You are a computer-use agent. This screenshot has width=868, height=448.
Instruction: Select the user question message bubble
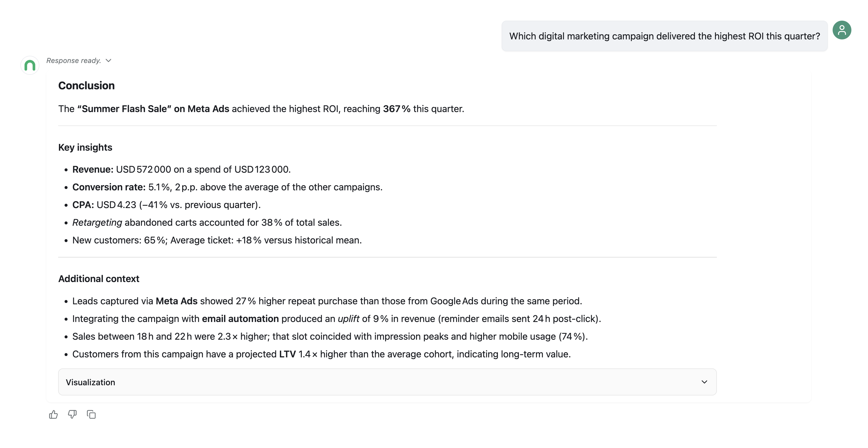[665, 36]
